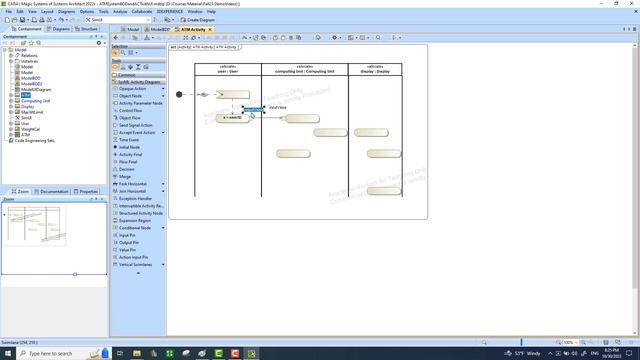640x360 pixels.
Task: Click the New Project toolbar icon
Action: 7,20
